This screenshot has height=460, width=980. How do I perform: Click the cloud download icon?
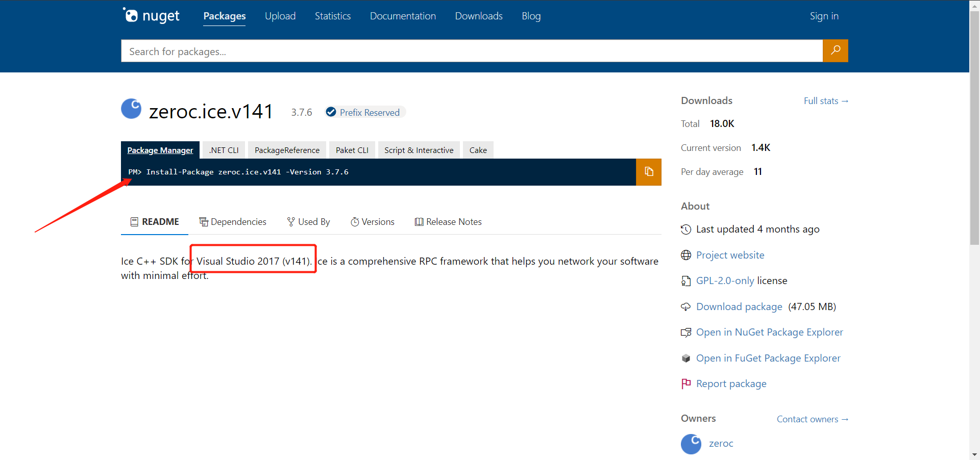(x=686, y=306)
